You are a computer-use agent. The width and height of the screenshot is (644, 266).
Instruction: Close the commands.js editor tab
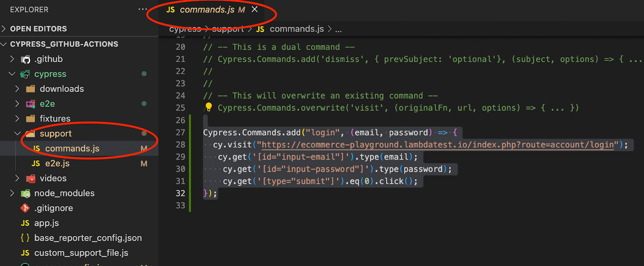(x=254, y=9)
